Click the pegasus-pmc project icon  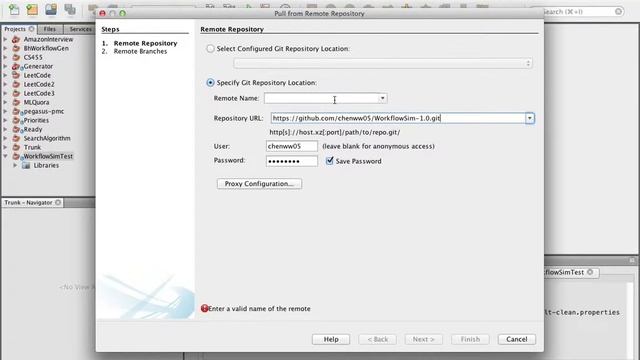tap(16, 111)
